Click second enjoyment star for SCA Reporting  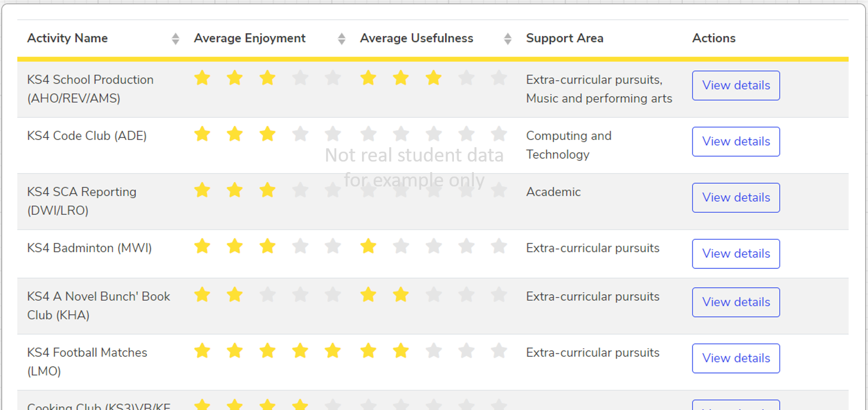235,190
